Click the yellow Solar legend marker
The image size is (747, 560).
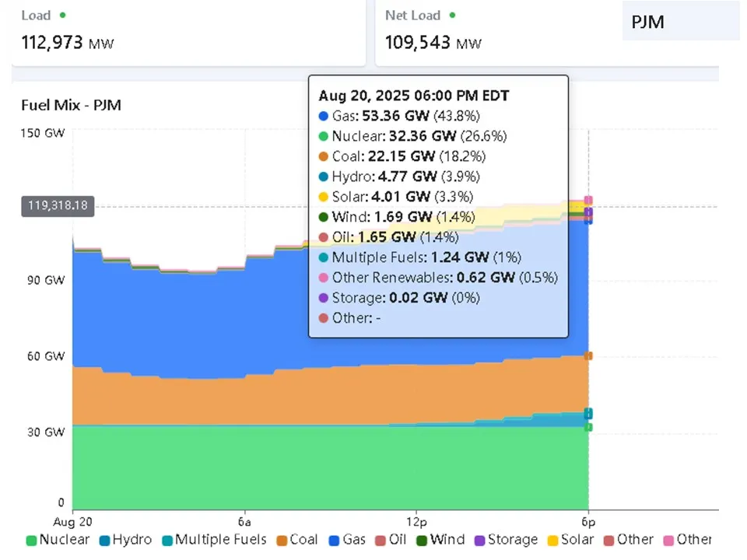click(x=553, y=540)
